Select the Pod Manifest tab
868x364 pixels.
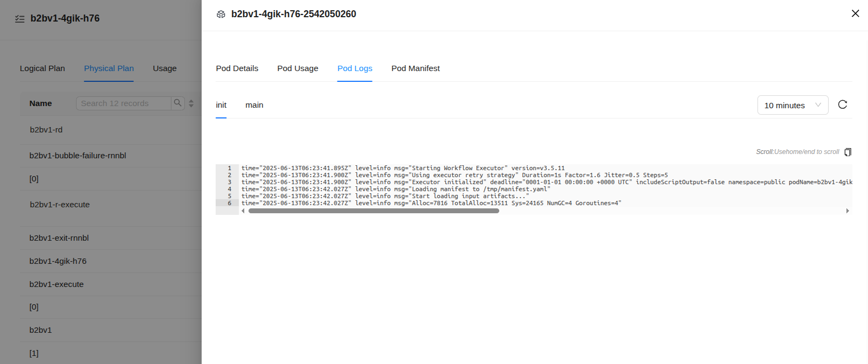[415, 68]
